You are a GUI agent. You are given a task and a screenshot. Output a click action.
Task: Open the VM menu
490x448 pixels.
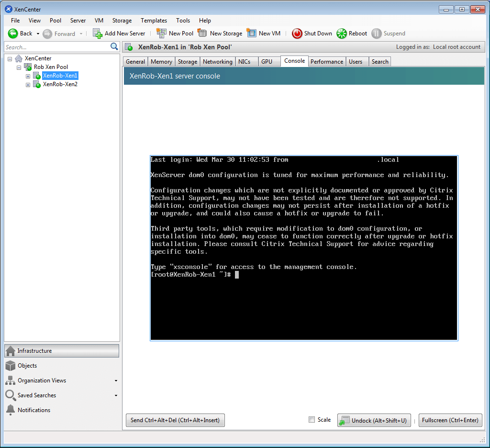point(99,21)
